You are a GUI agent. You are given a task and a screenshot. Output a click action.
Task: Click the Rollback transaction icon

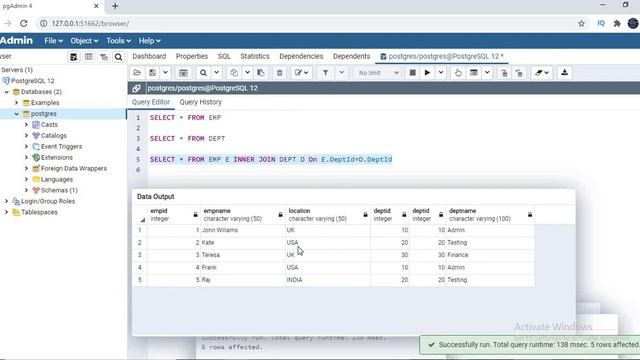(x=519, y=73)
